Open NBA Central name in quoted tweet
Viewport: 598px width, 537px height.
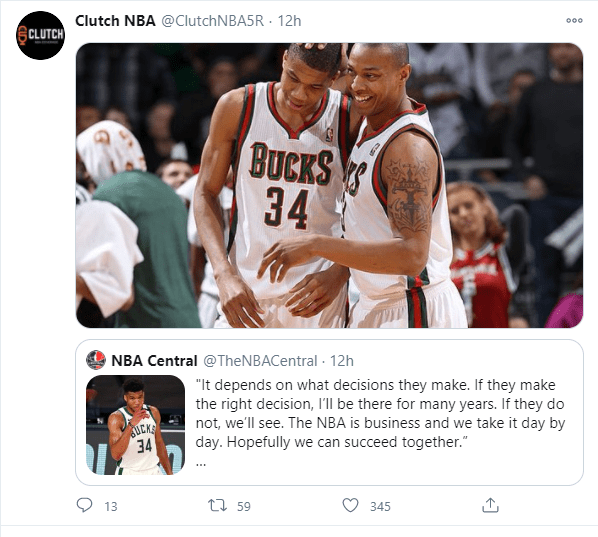[154, 360]
